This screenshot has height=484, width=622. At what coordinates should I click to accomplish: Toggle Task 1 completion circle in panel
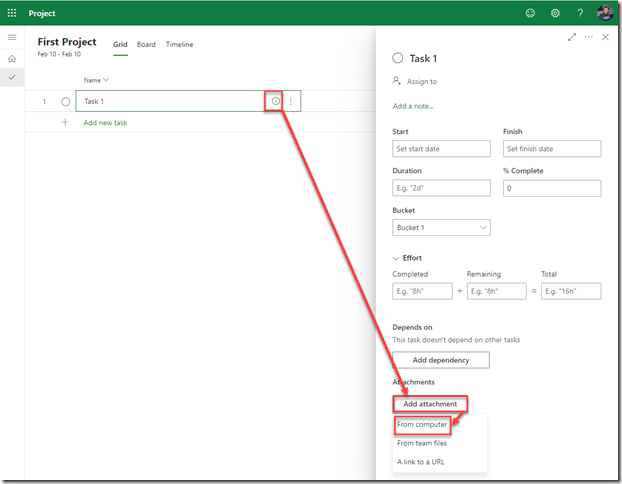pos(398,59)
